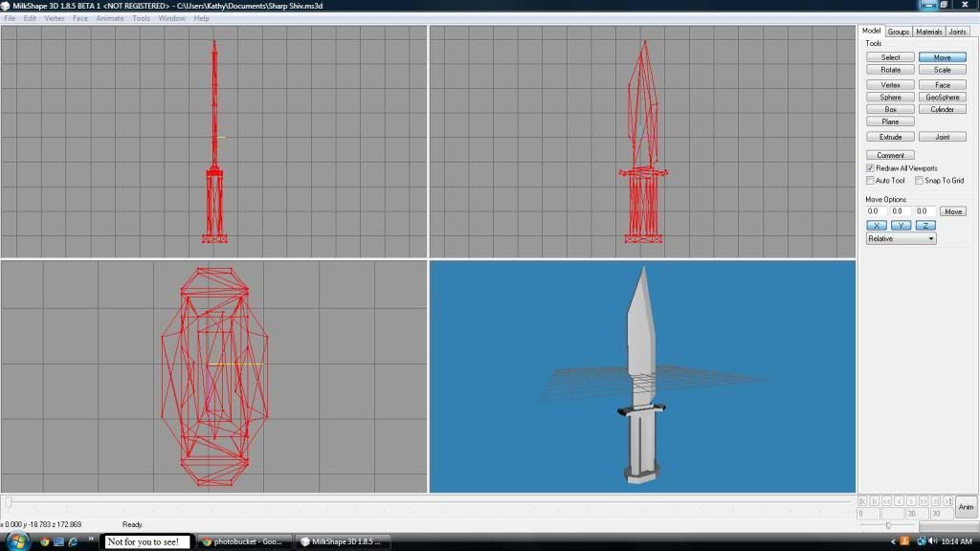Enable Snap To Grid checkbox
This screenshot has height=551, width=980.
(x=919, y=181)
